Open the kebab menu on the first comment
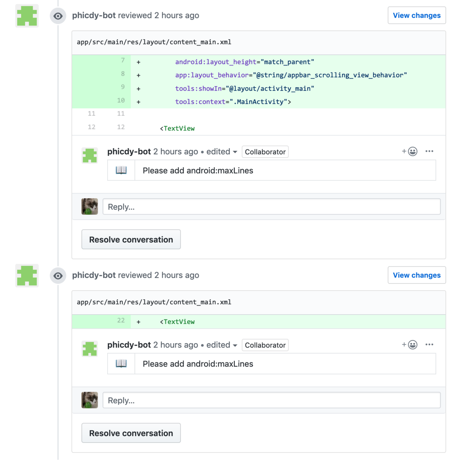476x461 pixels. [x=429, y=151]
